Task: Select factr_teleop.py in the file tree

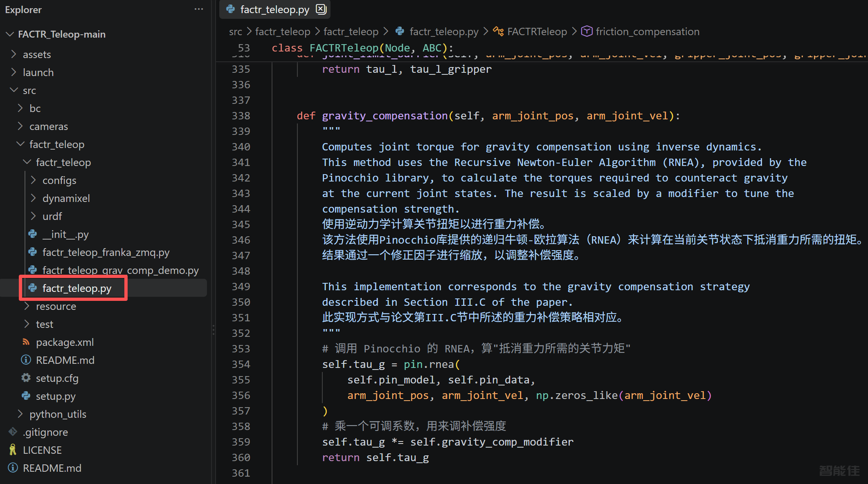Action: (77, 288)
